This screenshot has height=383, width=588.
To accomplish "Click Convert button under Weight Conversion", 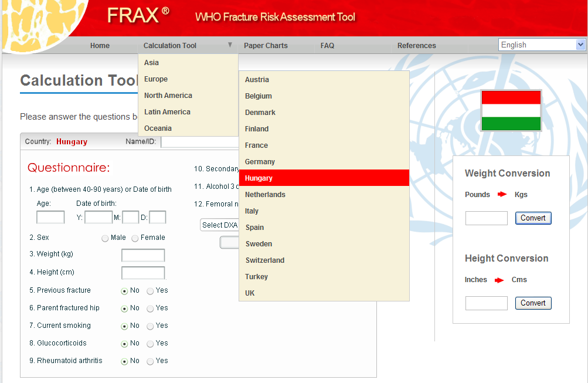I will [533, 218].
